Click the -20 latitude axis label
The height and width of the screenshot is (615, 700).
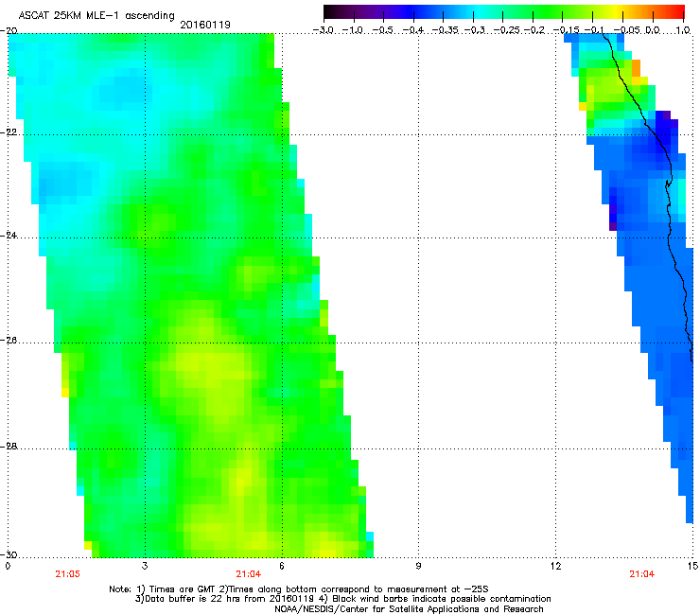(9, 30)
